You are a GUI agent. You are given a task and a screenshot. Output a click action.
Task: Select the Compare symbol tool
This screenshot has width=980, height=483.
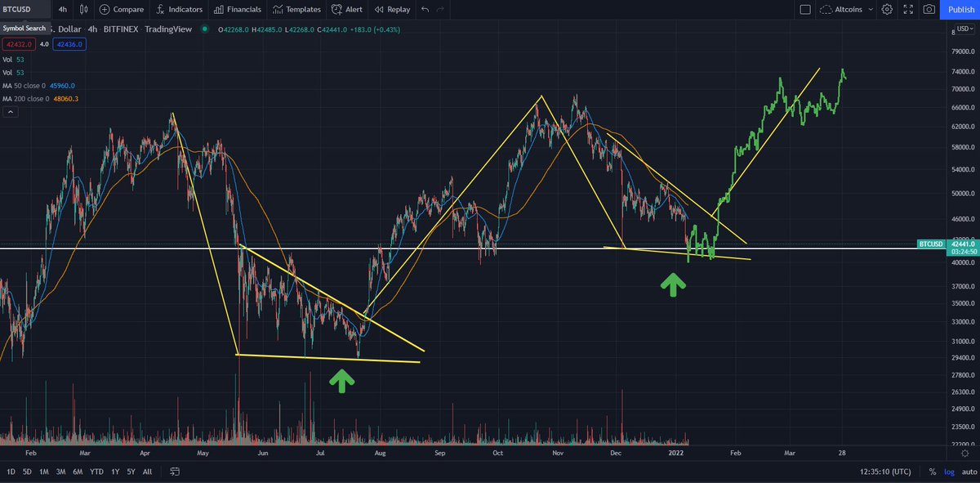point(121,9)
